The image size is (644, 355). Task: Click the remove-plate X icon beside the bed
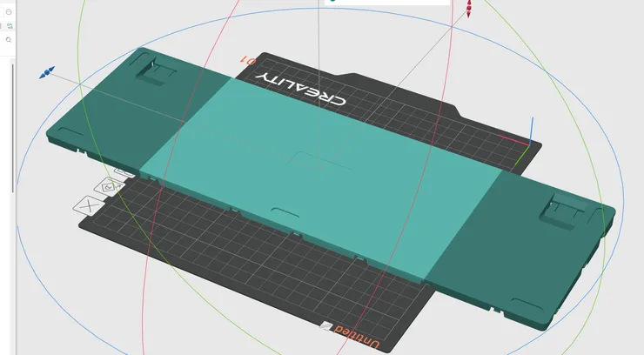[89, 205]
